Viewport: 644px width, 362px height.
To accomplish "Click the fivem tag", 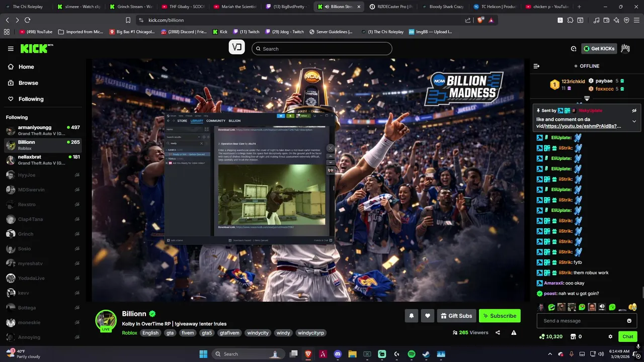I will coord(188,333).
